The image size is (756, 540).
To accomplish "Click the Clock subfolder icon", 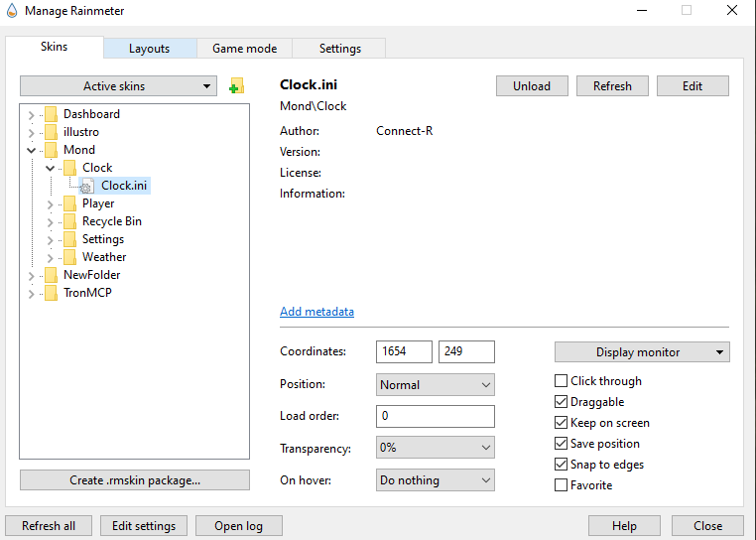I will [x=69, y=168].
